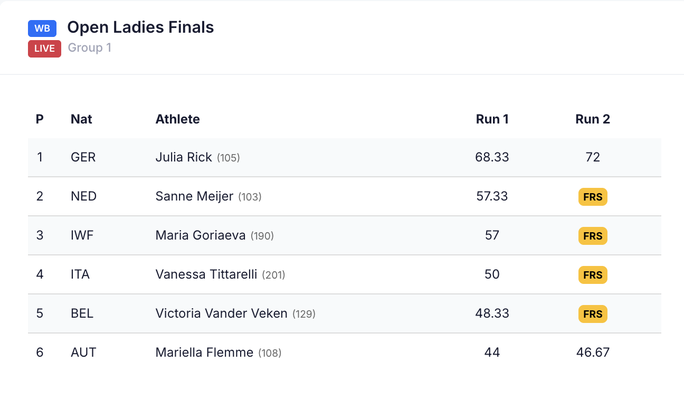Click the Nat column header
Viewport: 684px width, 400px height.
tap(81, 119)
